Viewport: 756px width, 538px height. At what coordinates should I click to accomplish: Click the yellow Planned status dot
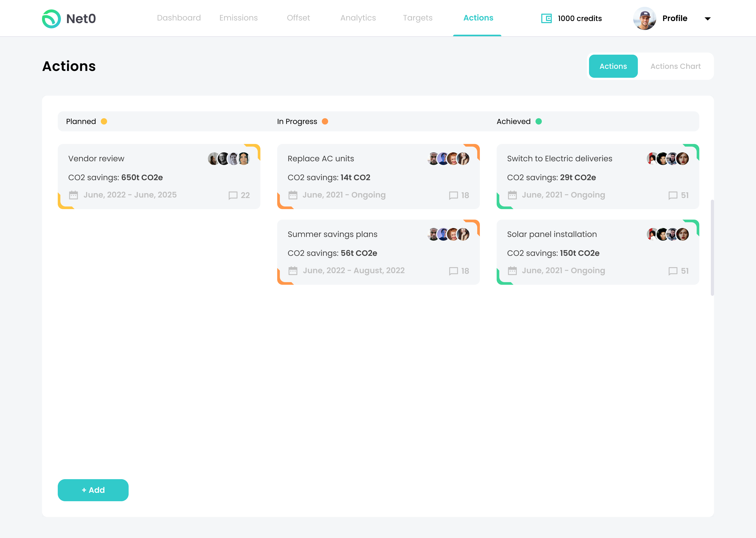pos(104,121)
